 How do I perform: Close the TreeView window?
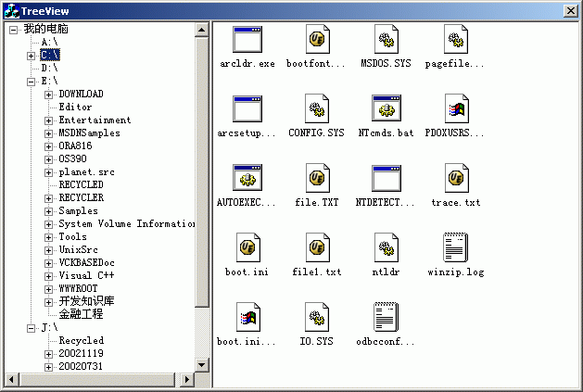point(570,11)
